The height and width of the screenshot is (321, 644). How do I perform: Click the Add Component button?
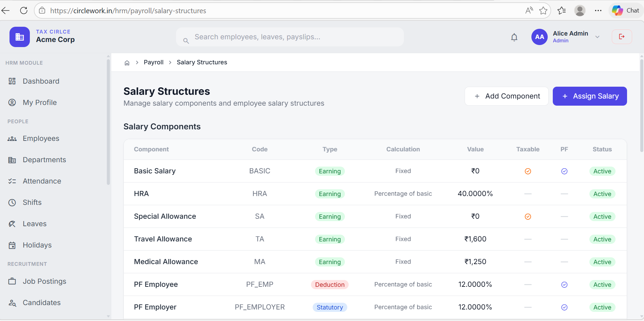point(506,96)
